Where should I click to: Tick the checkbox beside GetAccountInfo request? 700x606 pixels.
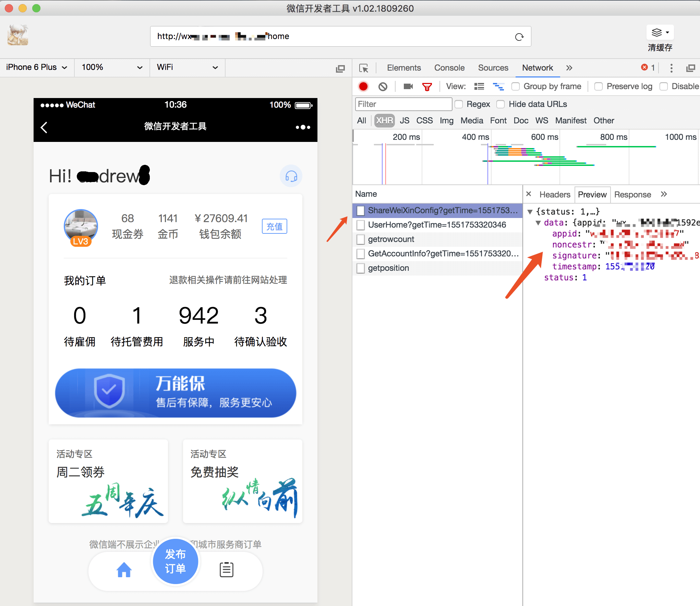click(361, 254)
